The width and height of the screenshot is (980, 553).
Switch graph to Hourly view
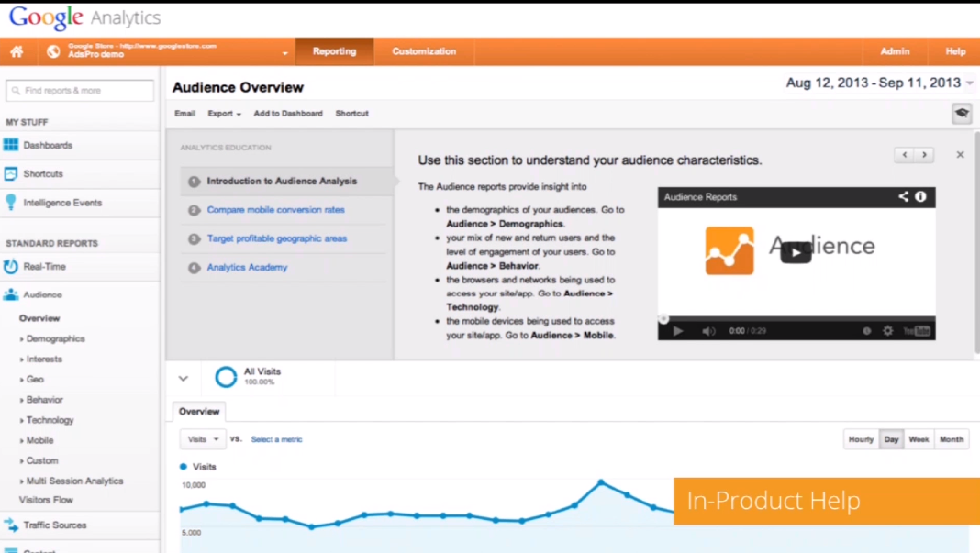pyautogui.click(x=861, y=439)
